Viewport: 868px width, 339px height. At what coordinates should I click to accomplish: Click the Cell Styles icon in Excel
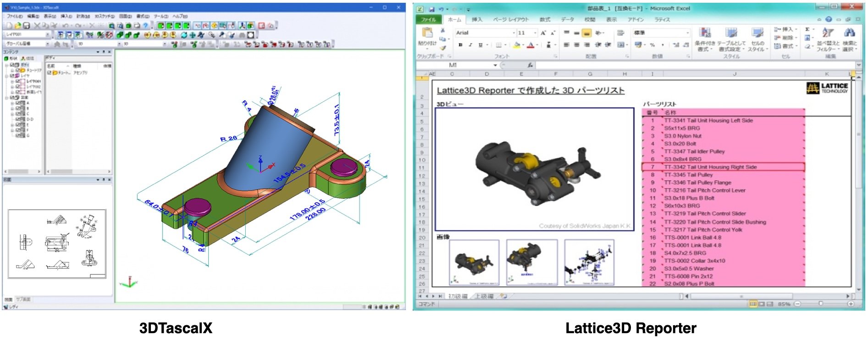(757, 33)
